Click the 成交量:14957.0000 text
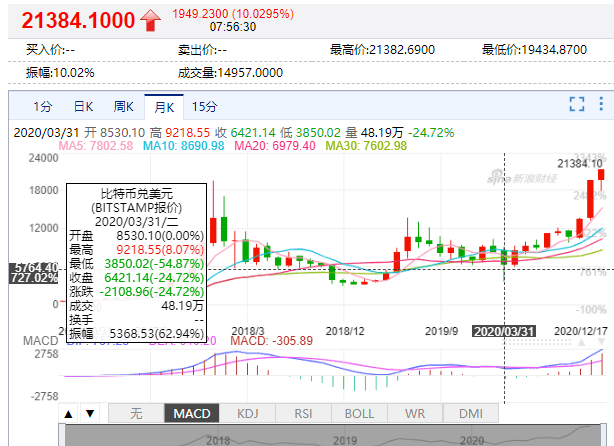This screenshot has width=614, height=446. tap(230, 72)
